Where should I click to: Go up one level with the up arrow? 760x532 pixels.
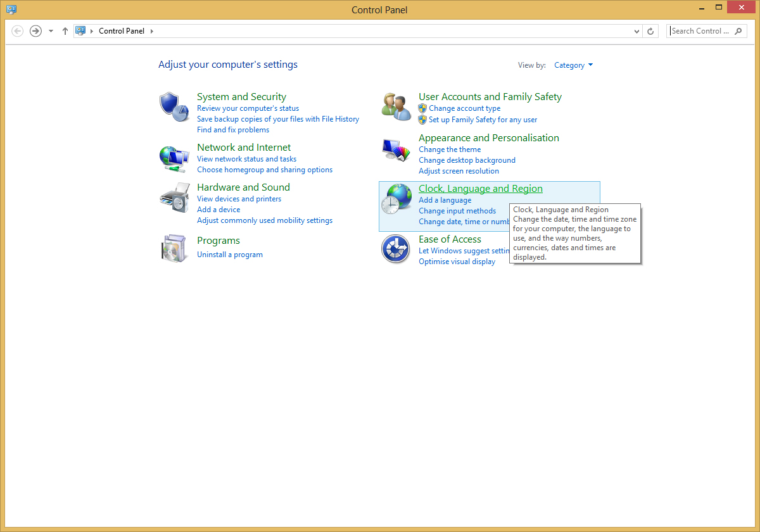65,31
